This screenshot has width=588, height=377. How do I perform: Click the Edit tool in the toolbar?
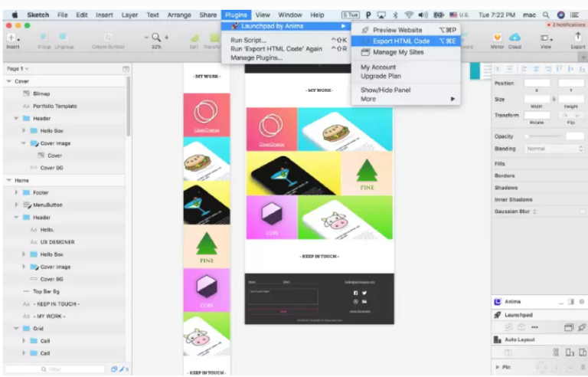194,38
